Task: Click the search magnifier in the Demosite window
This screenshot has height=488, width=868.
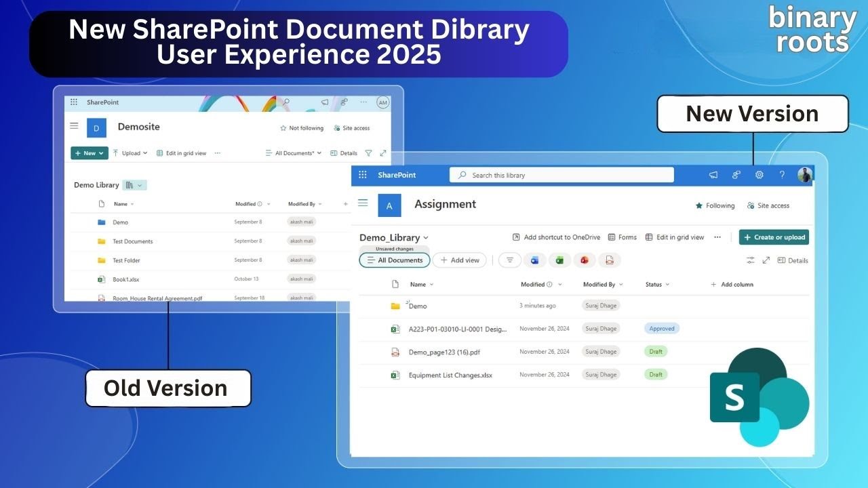Action: (286, 102)
